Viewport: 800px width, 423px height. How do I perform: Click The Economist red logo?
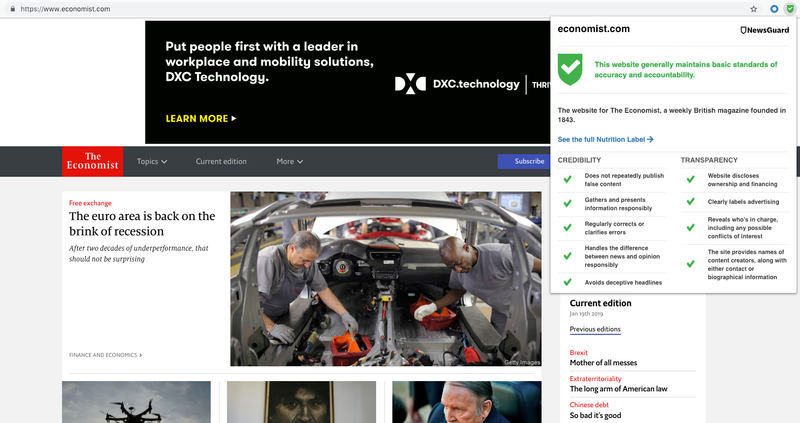click(x=92, y=161)
